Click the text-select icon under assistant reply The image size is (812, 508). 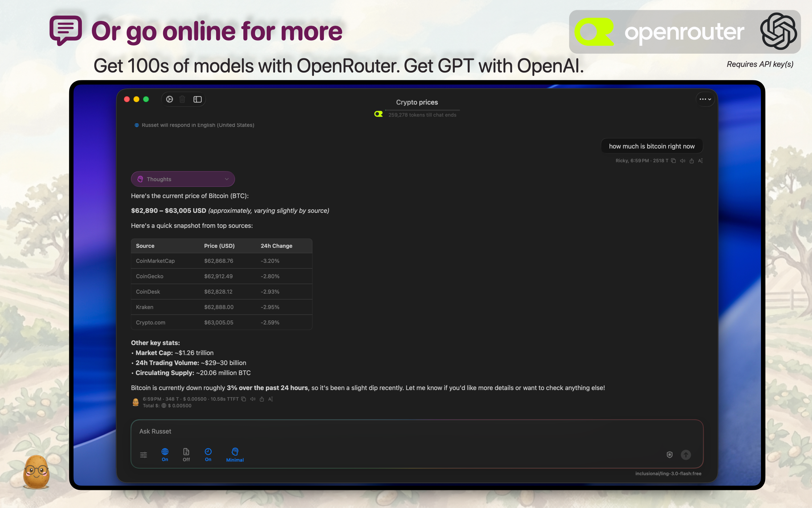(271, 399)
